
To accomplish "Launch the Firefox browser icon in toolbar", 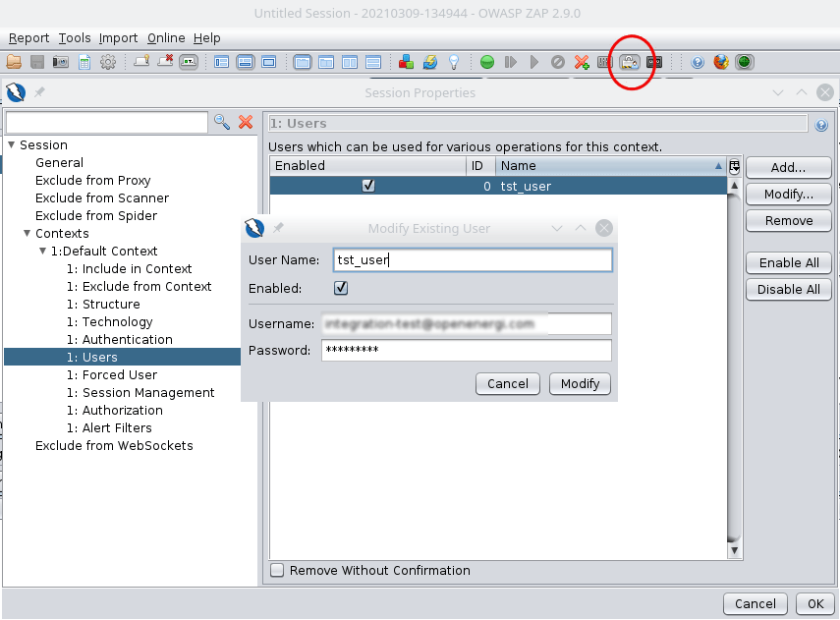I will [721, 62].
